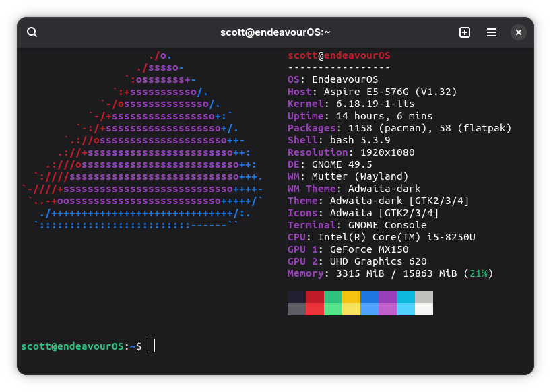Click the dark gray swatch in the bottom row
This screenshot has width=551, height=392.
(x=296, y=309)
